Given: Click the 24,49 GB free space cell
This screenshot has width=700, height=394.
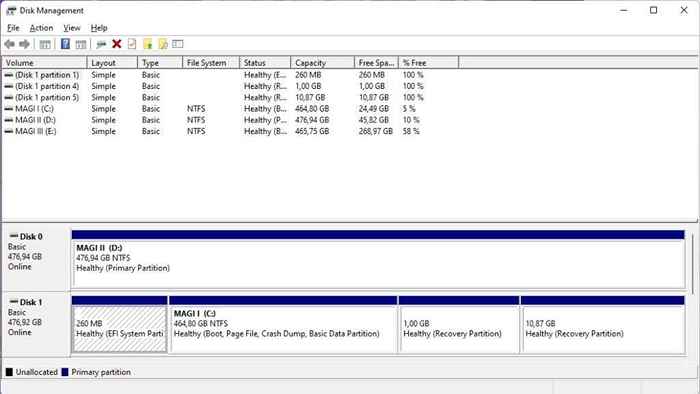Looking at the screenshot, I should tap(374, 108).
